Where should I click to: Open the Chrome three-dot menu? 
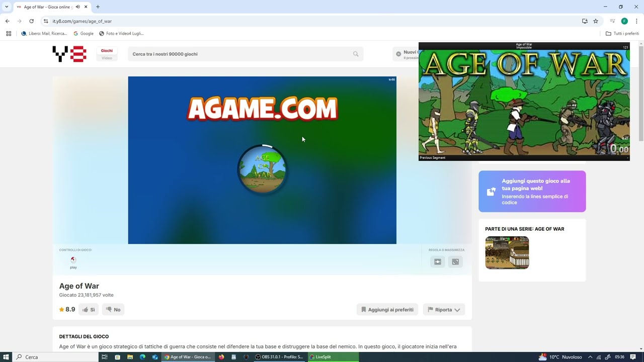pos(636,21)
